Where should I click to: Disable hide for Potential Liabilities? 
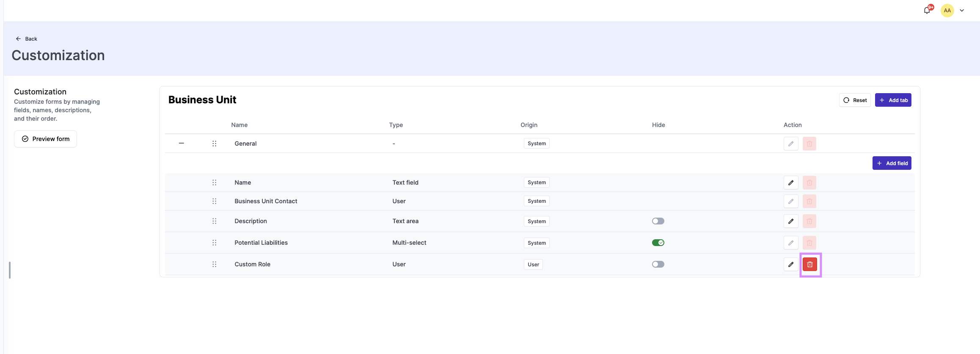pyautogui.click(x=658, y=243)
